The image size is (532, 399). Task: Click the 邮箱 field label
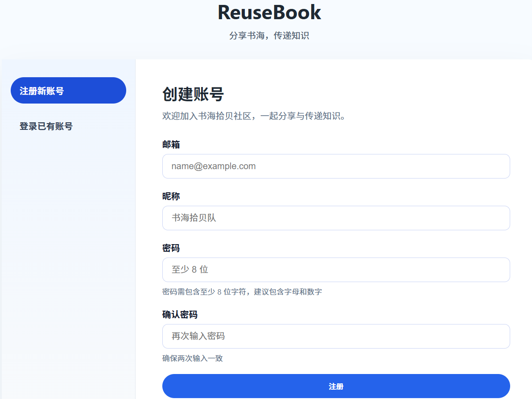[171, 145]
